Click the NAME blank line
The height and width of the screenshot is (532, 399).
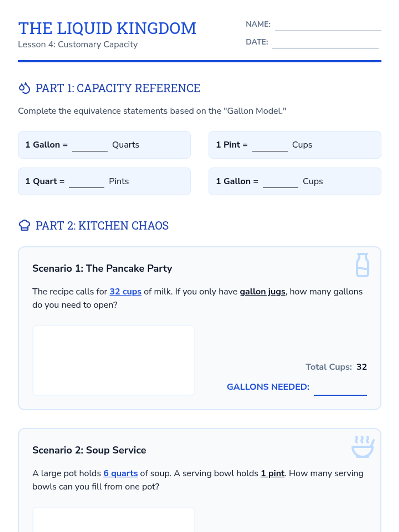pyautogui.click(x=328, y=26)
